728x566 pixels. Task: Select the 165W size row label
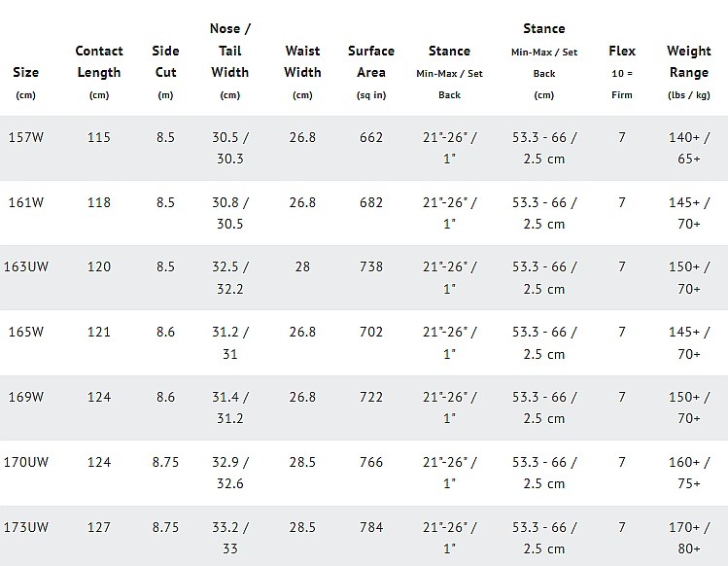[26, 332]
